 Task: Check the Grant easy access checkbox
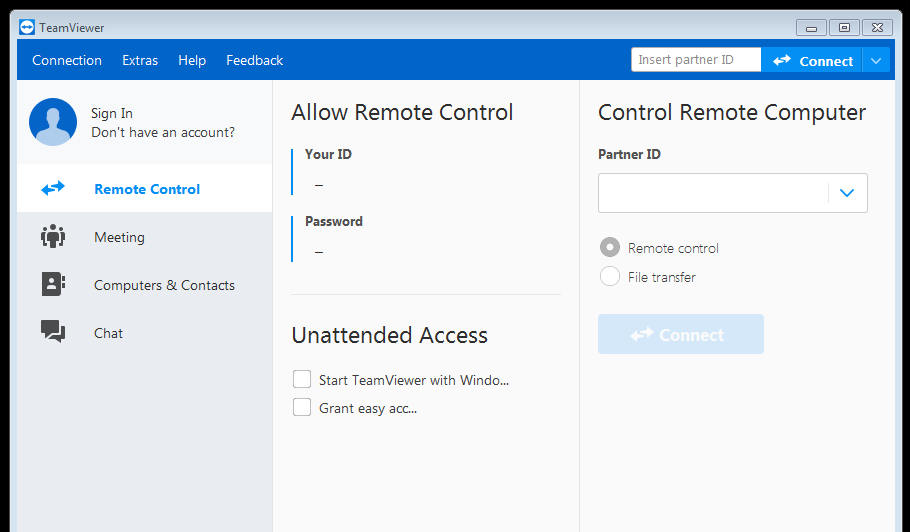(302, 407)
